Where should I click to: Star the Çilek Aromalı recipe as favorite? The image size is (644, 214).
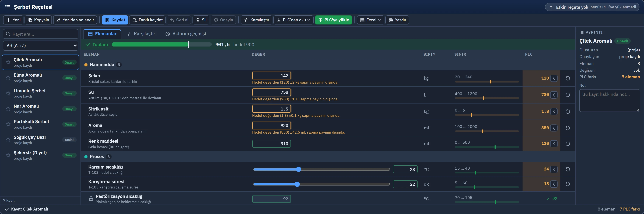click(x=8, y=62)
